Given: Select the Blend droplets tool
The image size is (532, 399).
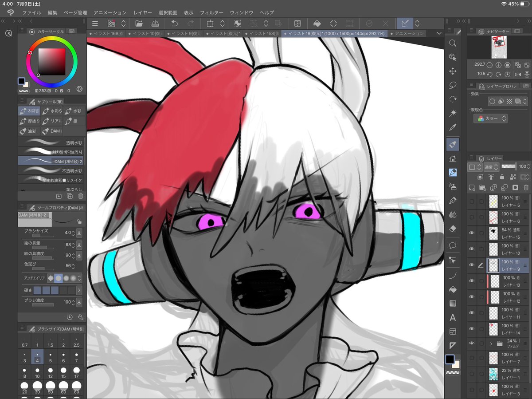Looking at the screenshot, I should point(453,214).
